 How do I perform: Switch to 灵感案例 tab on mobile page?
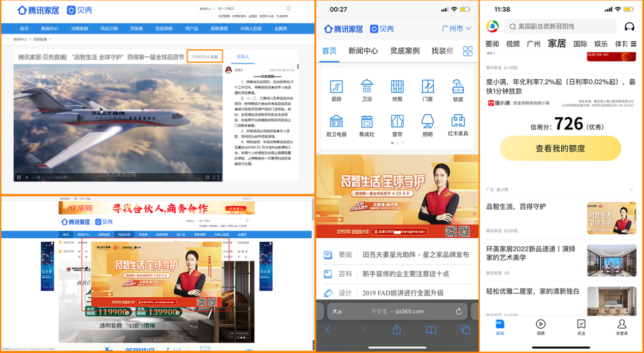pos(405,51)
